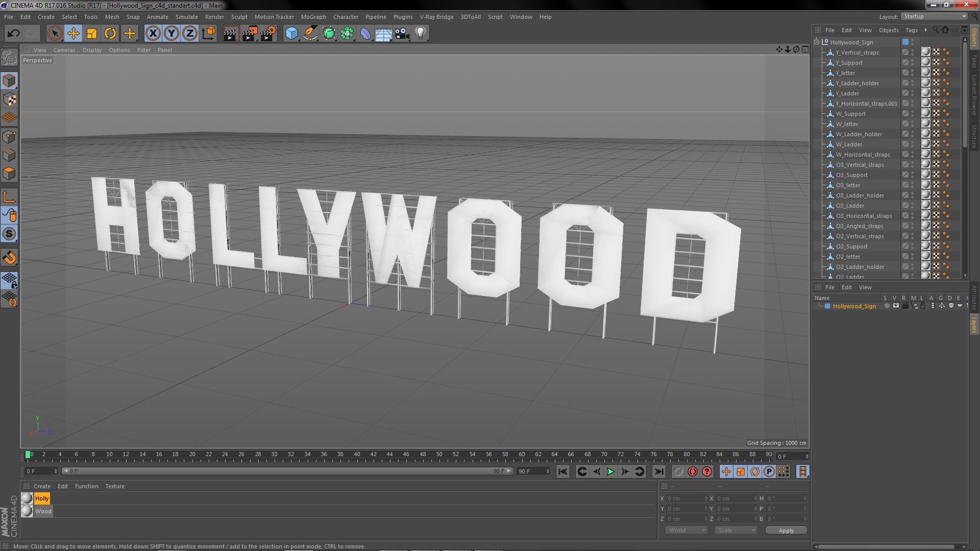Viewport: 980px width, 551px height.
Task: Toggle X axis lock
Action: (153, 34)
